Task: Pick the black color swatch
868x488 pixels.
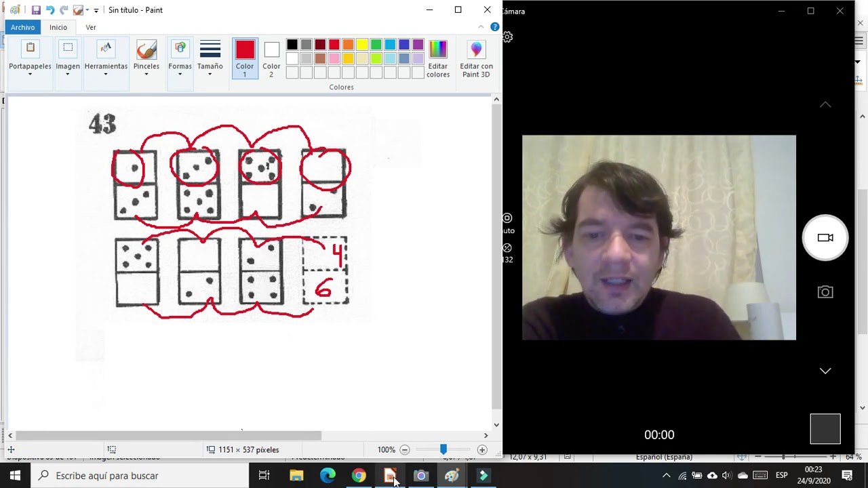Action: [292, 45]
